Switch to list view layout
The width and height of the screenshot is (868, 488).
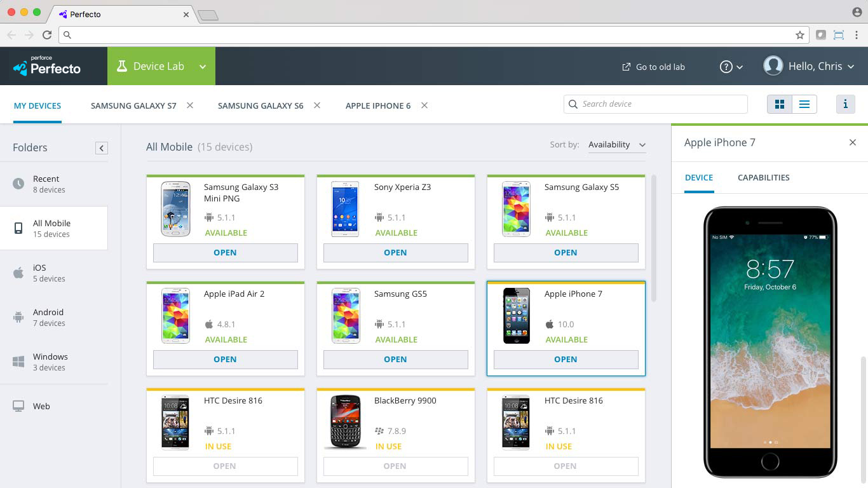804,104
